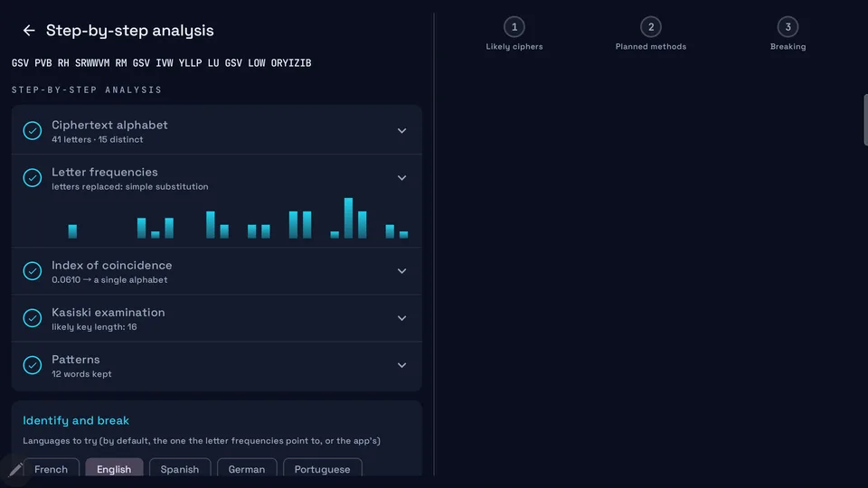Click the vertical scrollbar thumb

(x=865, y=119)
